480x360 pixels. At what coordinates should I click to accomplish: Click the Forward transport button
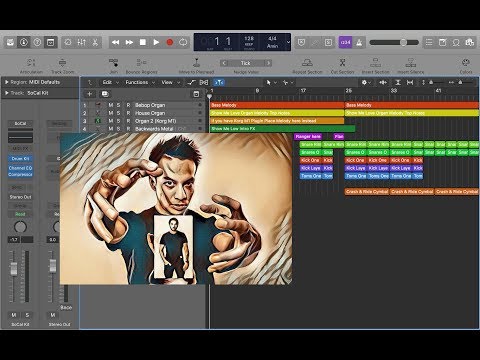129,42
